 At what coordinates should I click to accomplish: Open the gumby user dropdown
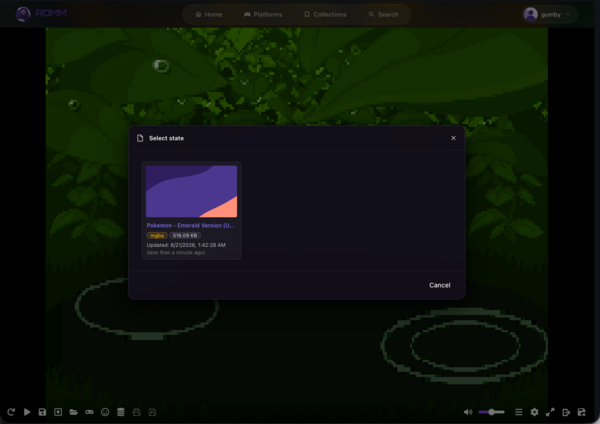550,15
